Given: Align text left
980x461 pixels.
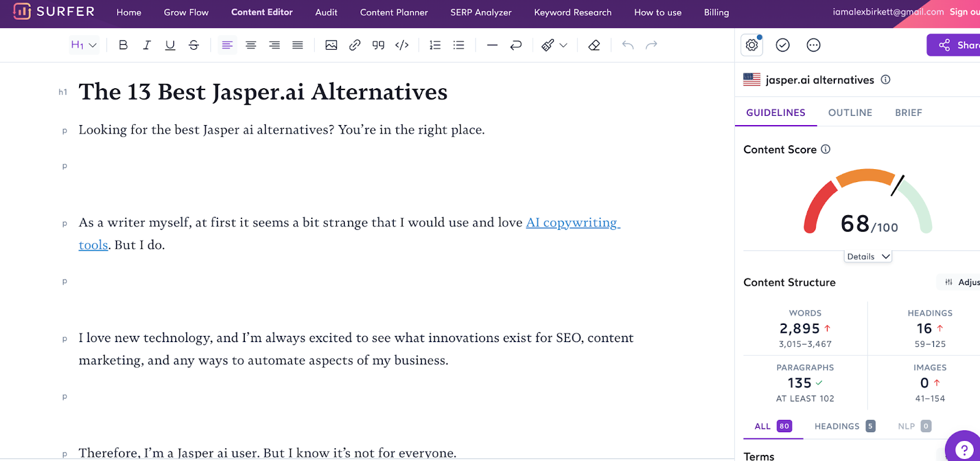Looking at the screenshot, I should 227,45.
